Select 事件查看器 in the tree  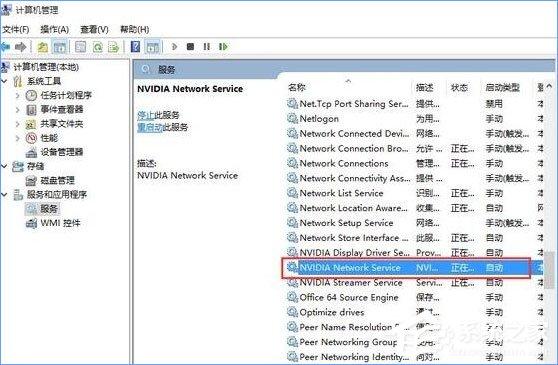click(x=62, y=110)
